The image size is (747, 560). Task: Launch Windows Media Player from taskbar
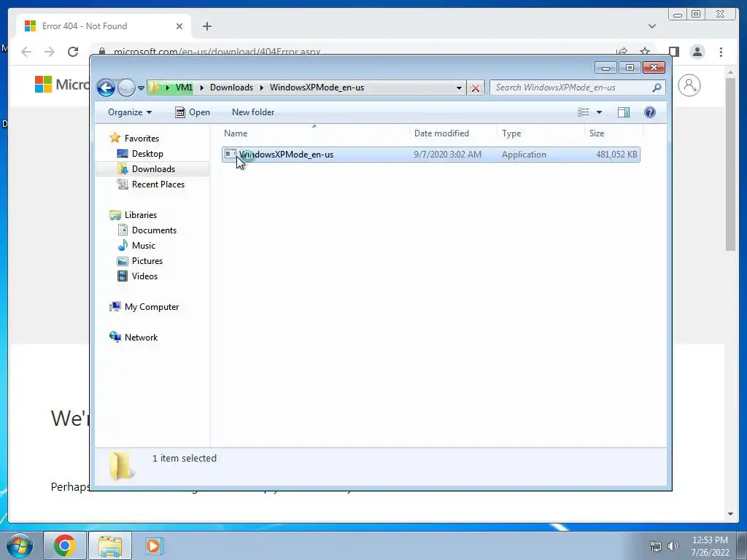(154, 545)
